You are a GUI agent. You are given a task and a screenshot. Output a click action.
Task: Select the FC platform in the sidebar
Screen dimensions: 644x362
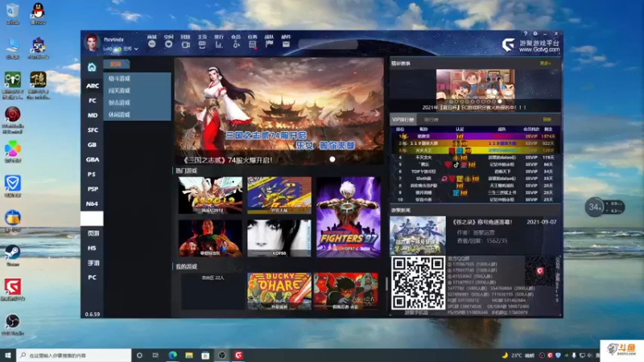(93, 101)
